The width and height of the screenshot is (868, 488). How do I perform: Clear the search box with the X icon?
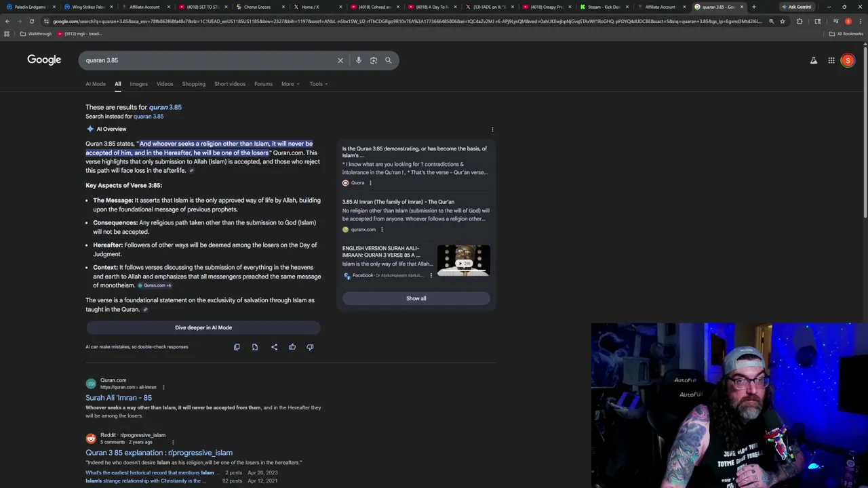coord(340,60)
